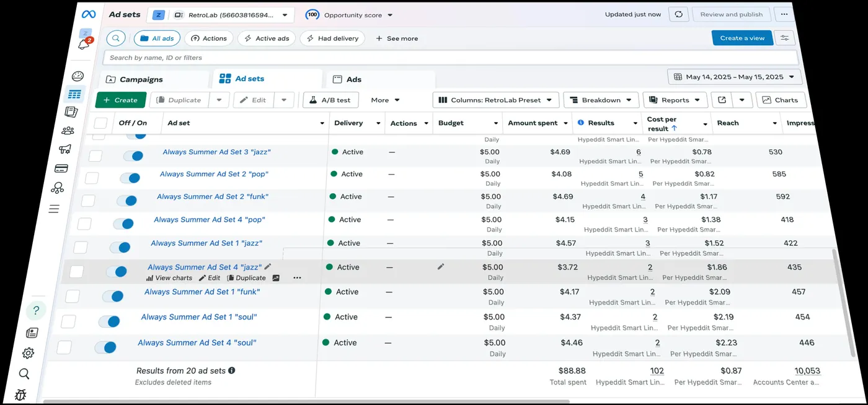Open Events manager nodes icon in sidebar
Screen dimensions: 868x405
pos(58,188)
